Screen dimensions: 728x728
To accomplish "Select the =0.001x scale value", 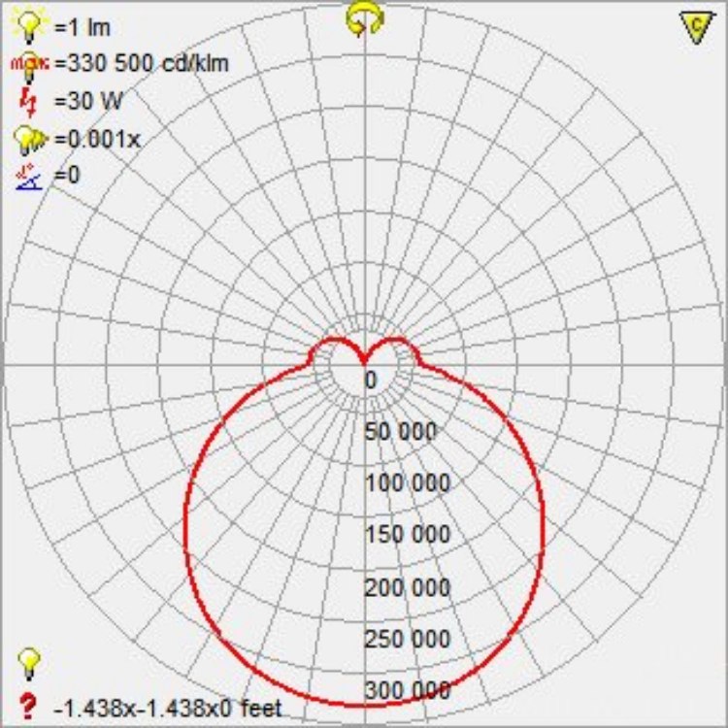I will tap(98, 139).
